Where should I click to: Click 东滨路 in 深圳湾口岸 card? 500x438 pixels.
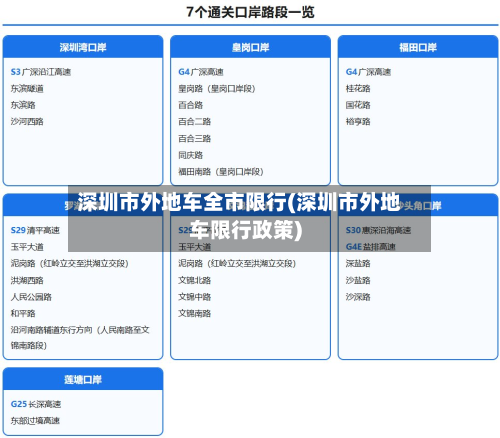coord(23,105)
